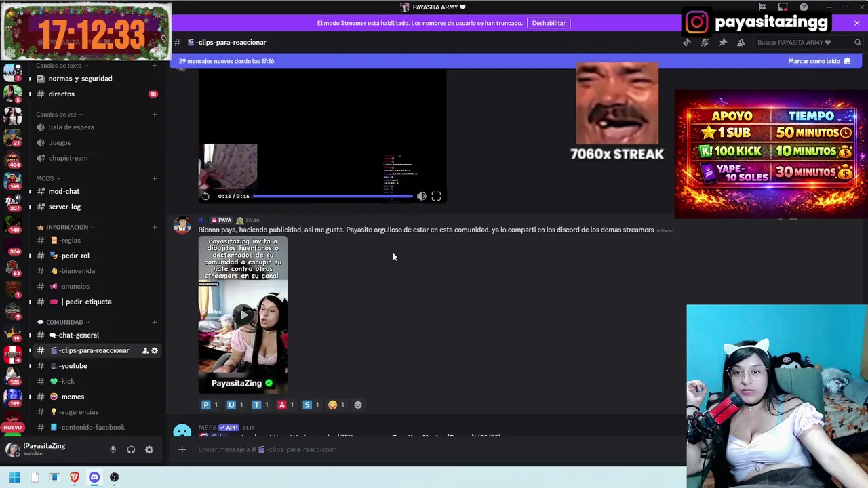This screenshot has width=868, height=488.
Task: Create channel in MODS category plus
Action: click(155, 178)
